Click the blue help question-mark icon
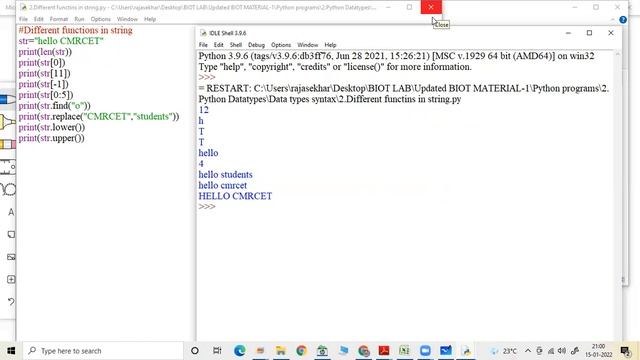640x360 pixels. [x=623, y=20]
